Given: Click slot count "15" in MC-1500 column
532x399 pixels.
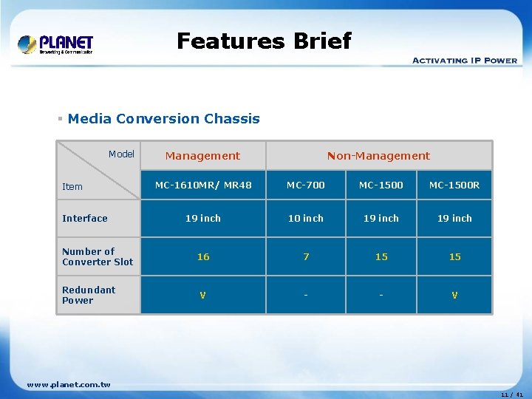Looking at the screenshot, I should coord(381,256).
